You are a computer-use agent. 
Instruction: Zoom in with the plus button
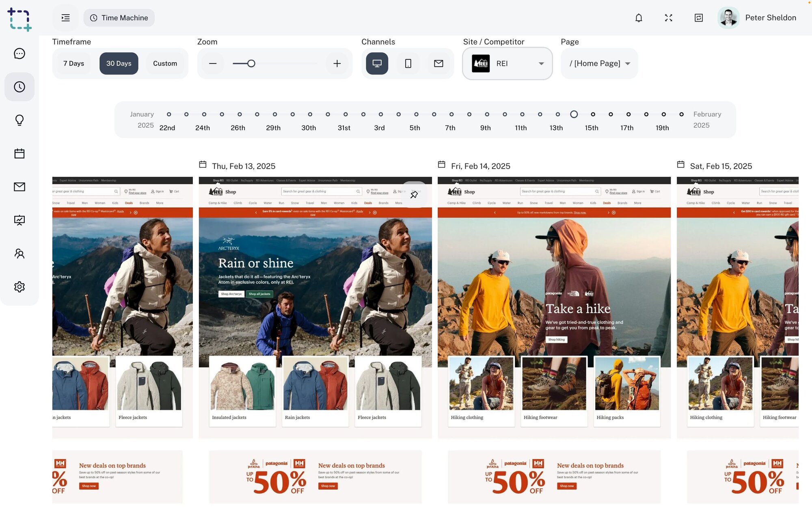[x=337, y=63]
